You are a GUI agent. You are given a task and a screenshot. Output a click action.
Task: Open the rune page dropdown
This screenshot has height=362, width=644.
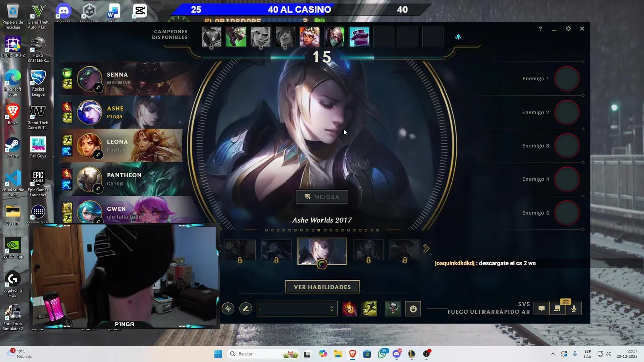(296, 309)
